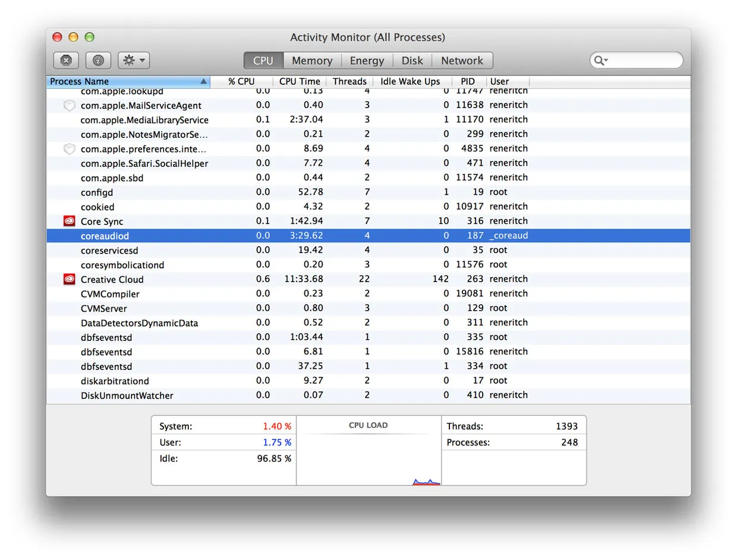Sort the list by PID column
This screenshot has width=737, height=560.
coord(468,81)
